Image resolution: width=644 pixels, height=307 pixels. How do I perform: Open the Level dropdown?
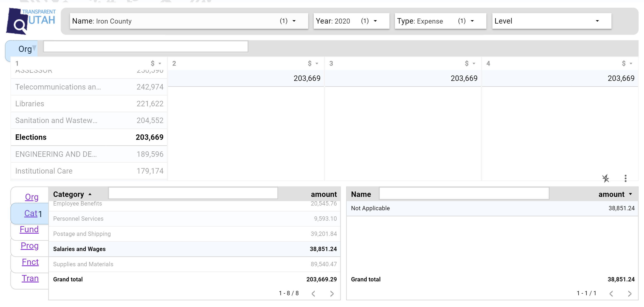coord(552,21)
